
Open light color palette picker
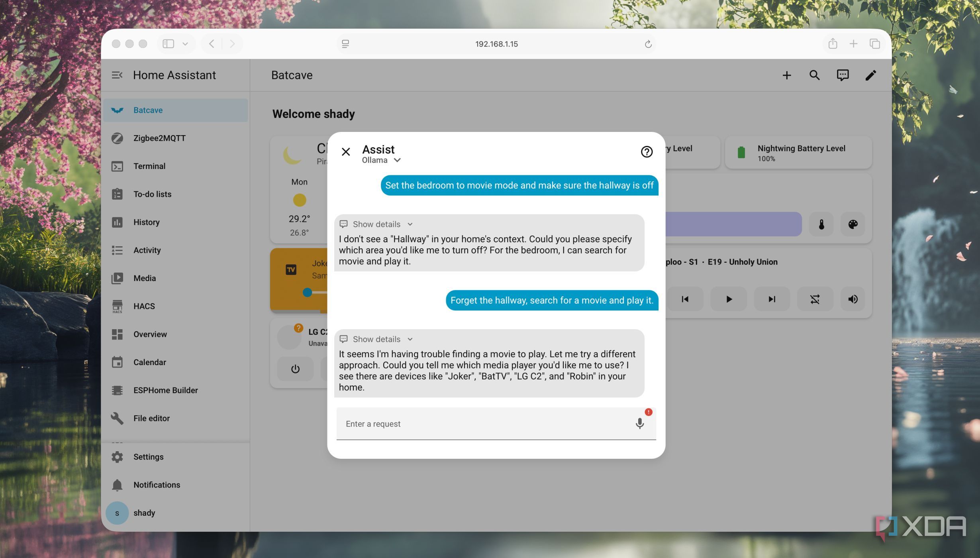[853, 224]
